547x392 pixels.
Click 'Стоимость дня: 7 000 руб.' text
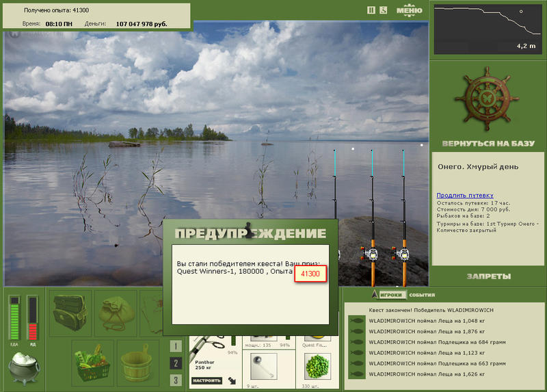point(473,209)
